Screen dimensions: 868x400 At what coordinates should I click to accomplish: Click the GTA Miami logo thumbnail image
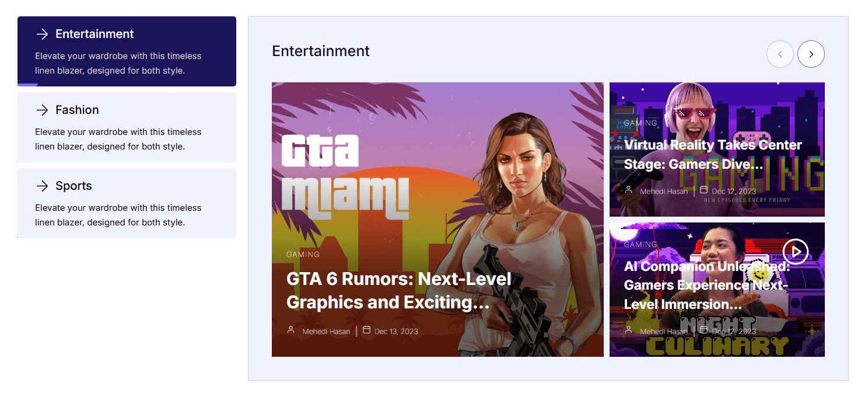(345, 176)
